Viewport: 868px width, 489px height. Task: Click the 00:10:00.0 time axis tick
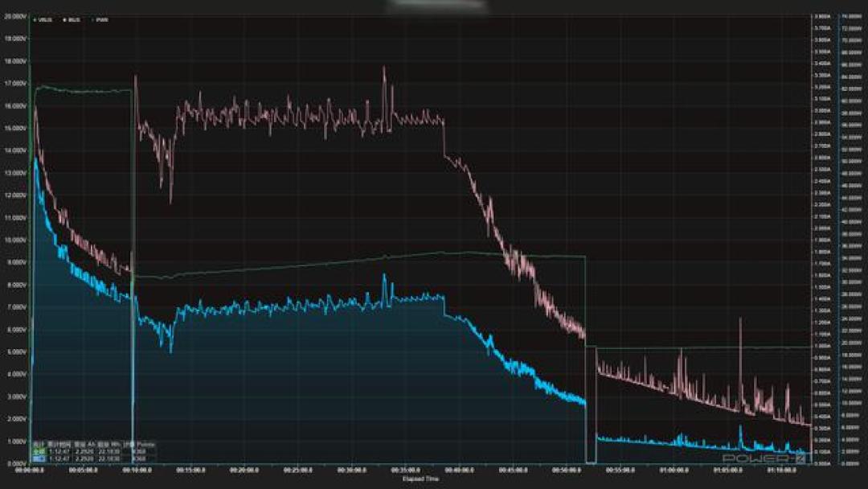tap(137, 471)
